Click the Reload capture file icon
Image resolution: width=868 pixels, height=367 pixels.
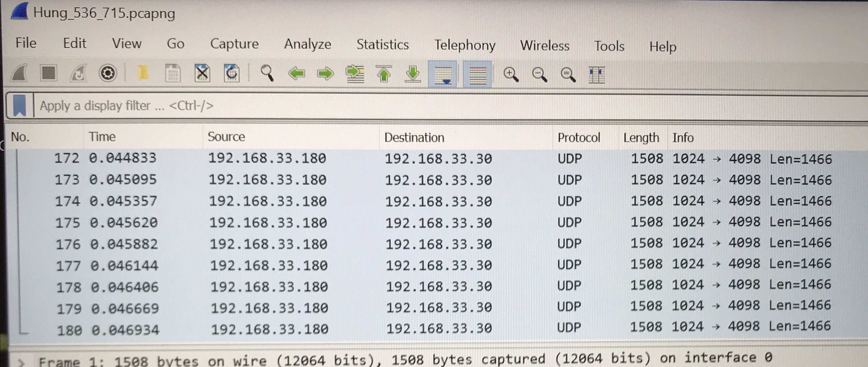(232, 73)
